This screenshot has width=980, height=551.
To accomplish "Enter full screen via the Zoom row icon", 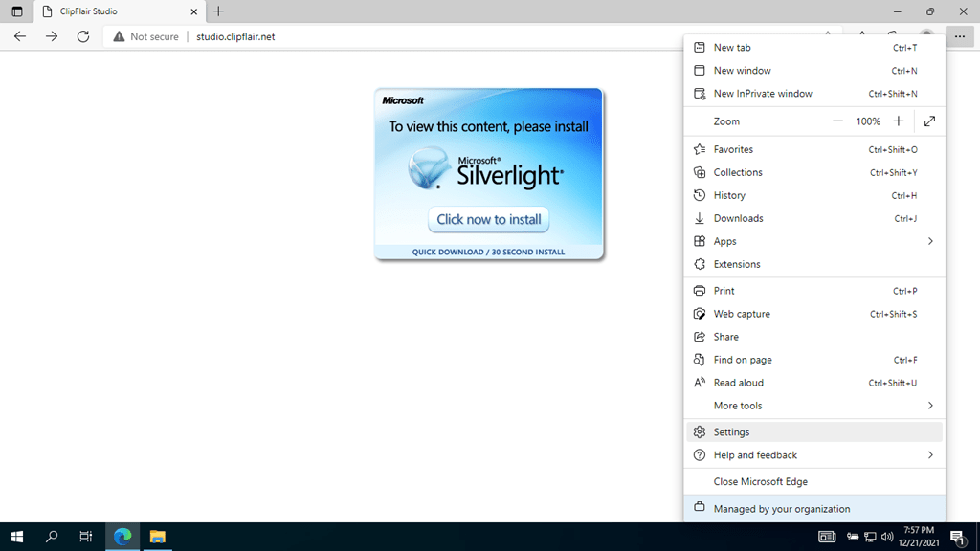I will pyautogui.click(x=929, y=121).
